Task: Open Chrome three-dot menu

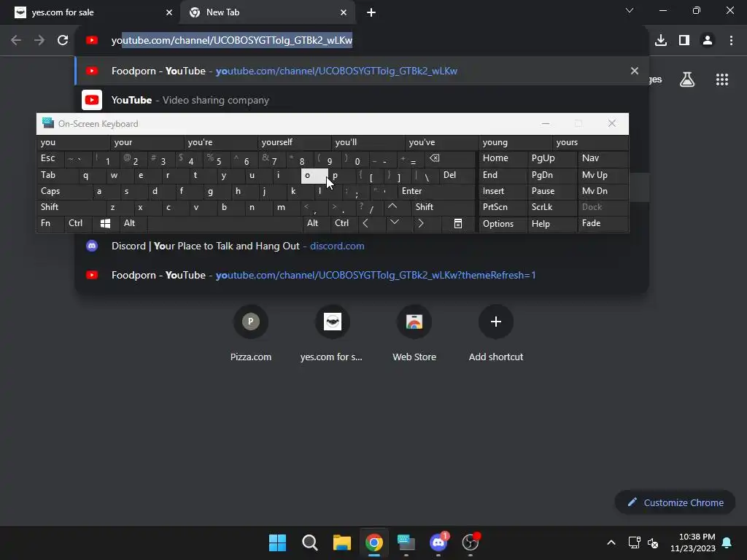Action: [x=731, y=41]
